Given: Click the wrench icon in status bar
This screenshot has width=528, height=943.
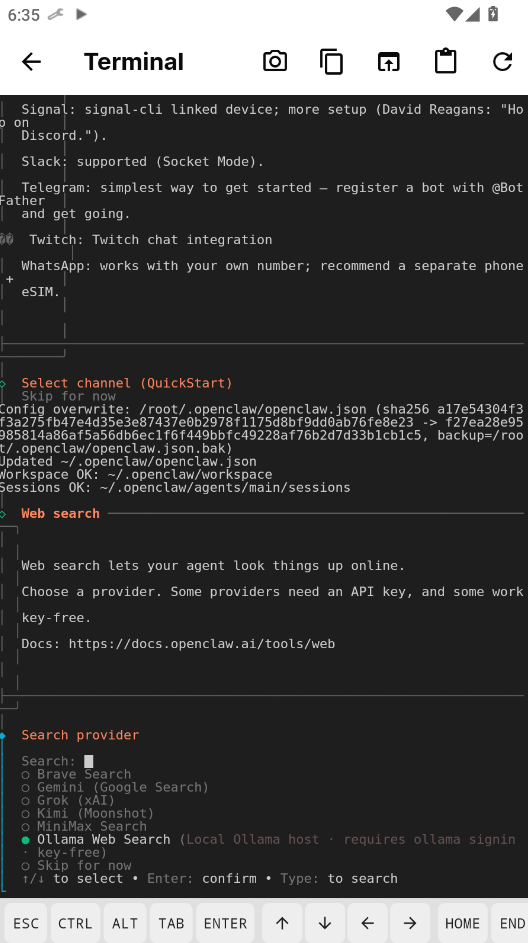Looking at the screenshot, I should 55,14.
